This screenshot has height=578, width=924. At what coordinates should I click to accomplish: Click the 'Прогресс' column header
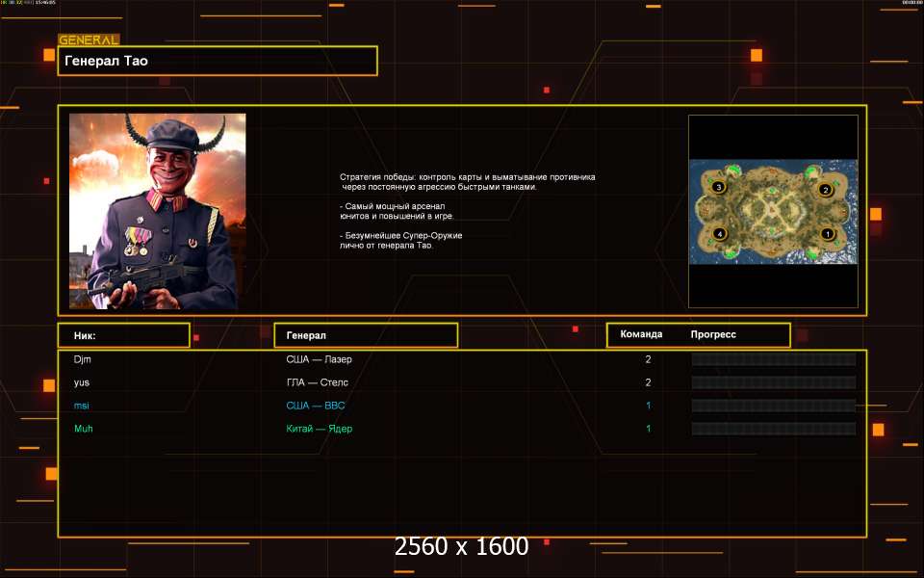[713, 334]
